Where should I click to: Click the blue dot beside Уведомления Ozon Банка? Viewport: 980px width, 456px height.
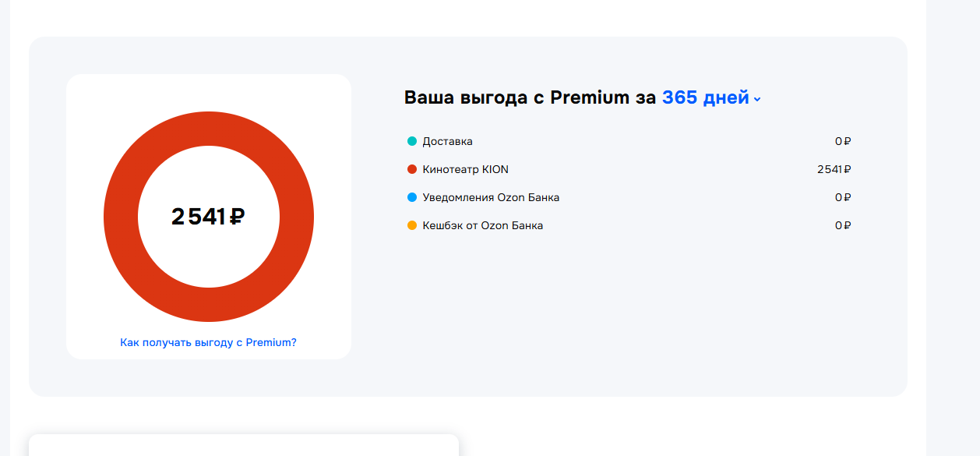click(412, 197)
